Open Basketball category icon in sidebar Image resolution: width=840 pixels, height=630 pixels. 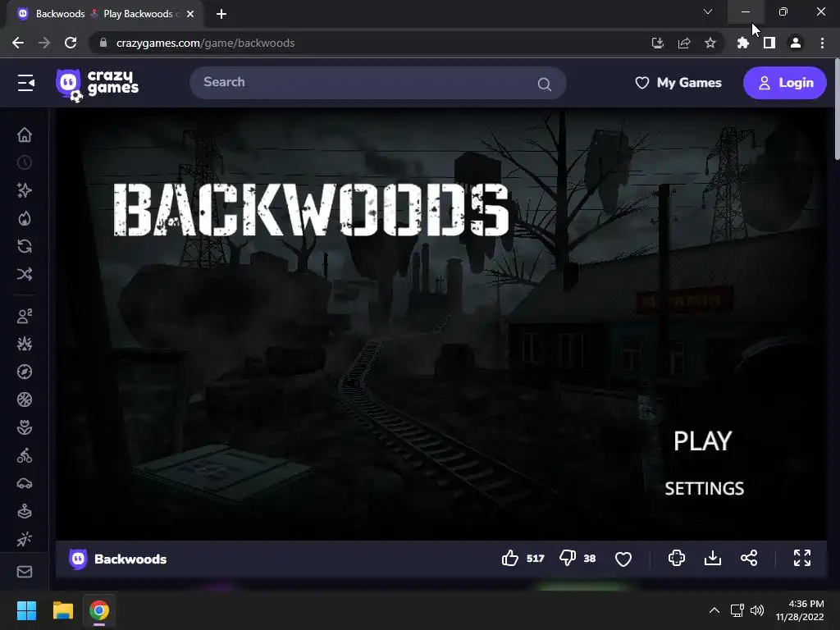pyautogui.click(x=25, y=399)
